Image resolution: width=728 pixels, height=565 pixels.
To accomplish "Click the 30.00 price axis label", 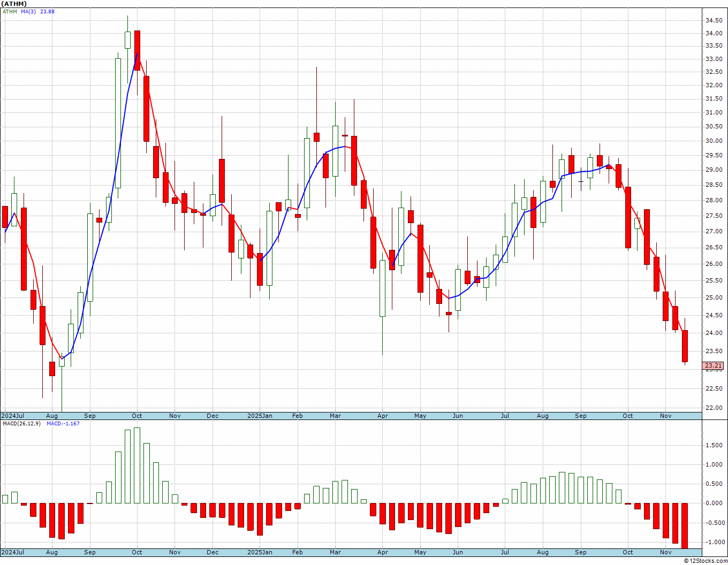I will point(713,141).
